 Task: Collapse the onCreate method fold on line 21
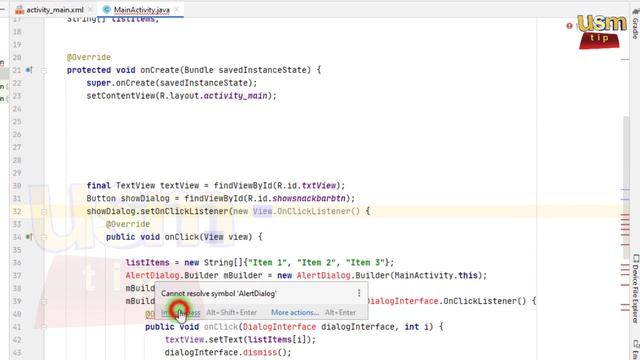[44, 71]
